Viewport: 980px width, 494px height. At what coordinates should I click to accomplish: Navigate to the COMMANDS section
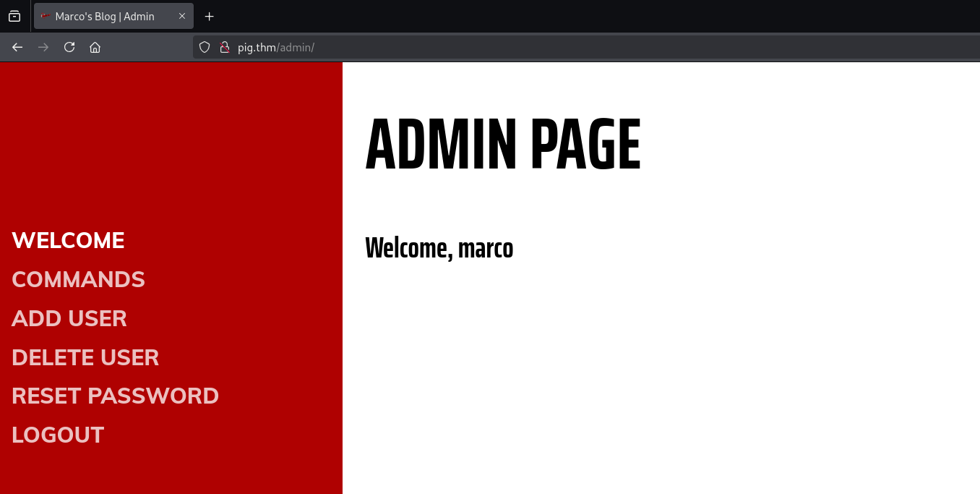(x=78, y=279)
